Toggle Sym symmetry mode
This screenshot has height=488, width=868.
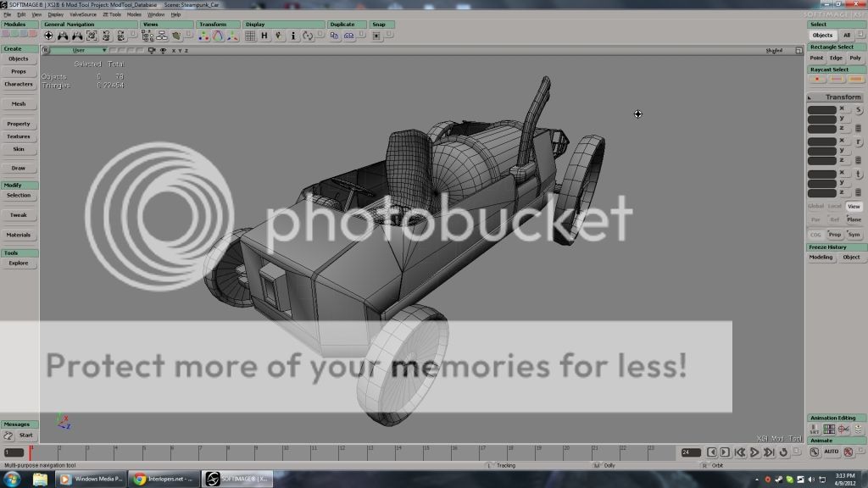coord(854,234)
